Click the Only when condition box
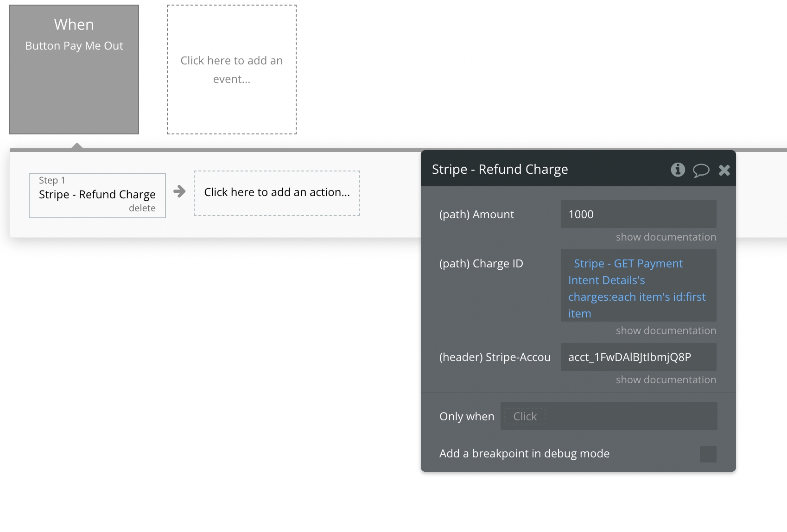 (609, 416)
